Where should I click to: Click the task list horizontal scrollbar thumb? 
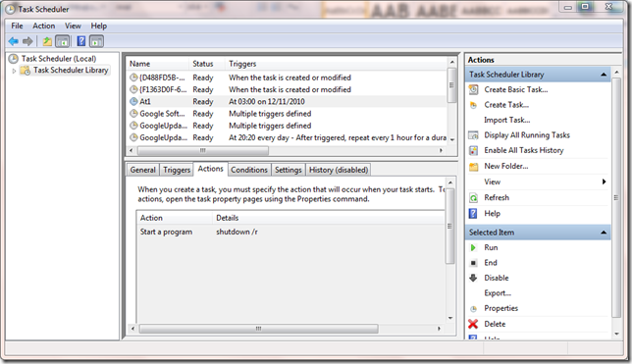coord(203,151)
